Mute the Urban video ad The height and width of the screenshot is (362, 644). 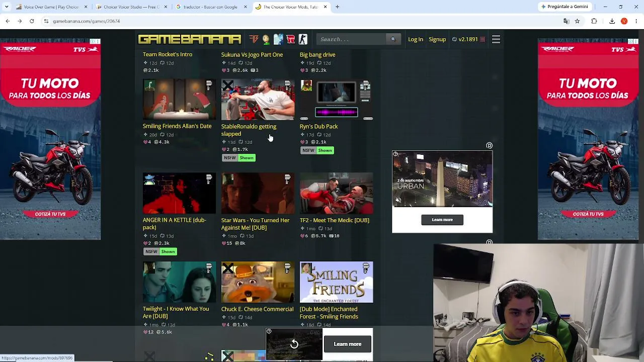[398, 200]
